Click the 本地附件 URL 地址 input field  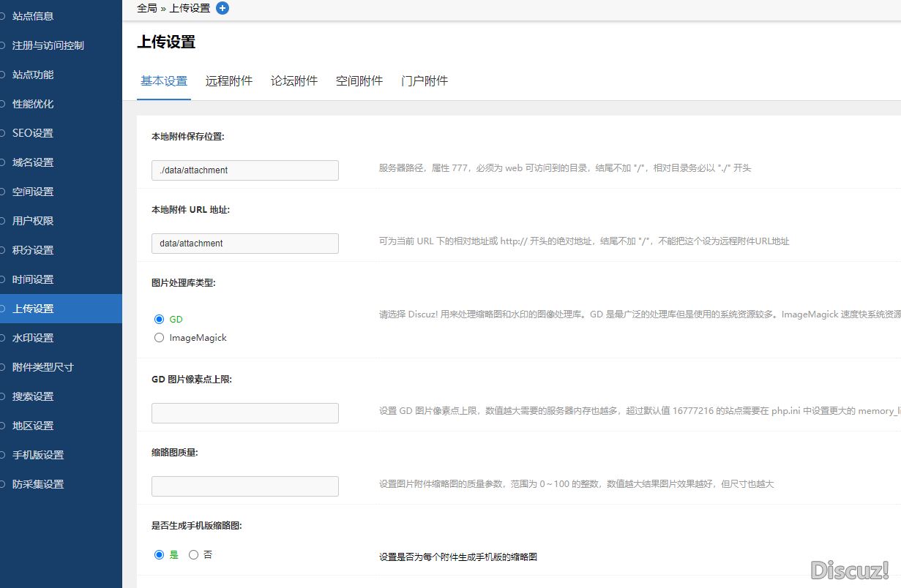click(244, 244)
